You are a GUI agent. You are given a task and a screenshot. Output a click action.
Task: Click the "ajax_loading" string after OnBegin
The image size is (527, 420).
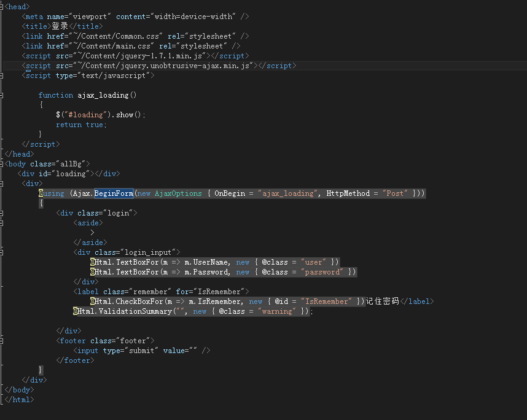pyautogui.click(x=287, y=193)
